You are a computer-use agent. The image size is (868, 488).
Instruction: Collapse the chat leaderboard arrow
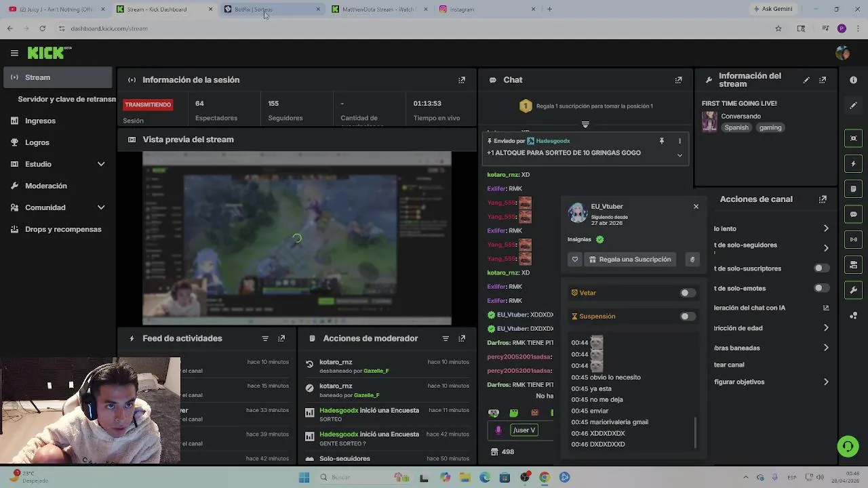click(585, 125)
